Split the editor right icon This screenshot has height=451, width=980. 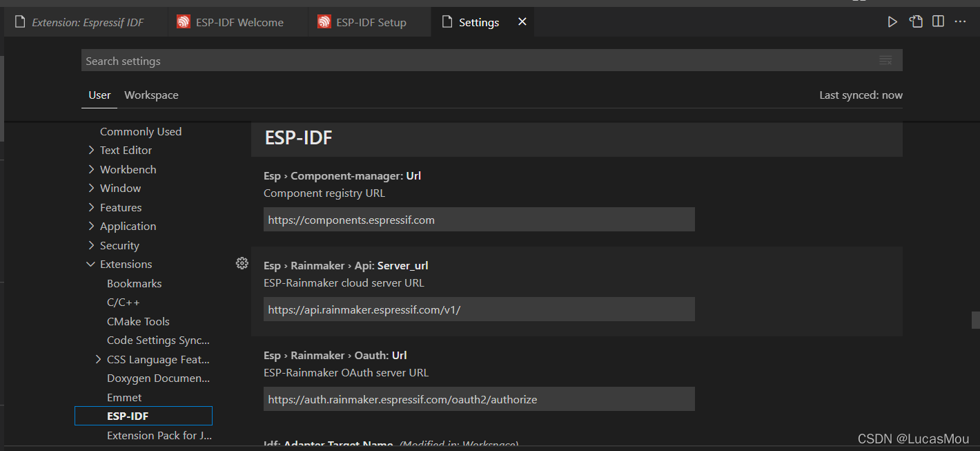(938, 22)
